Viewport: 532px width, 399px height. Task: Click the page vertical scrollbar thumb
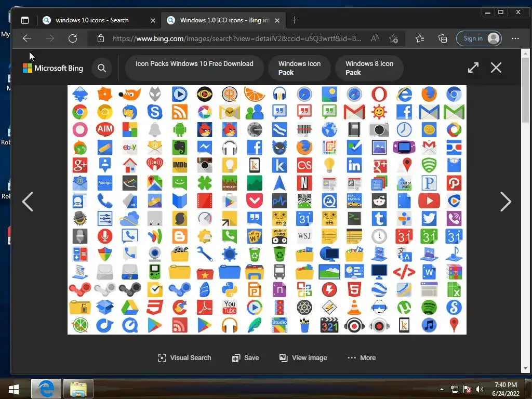[525, 90]
